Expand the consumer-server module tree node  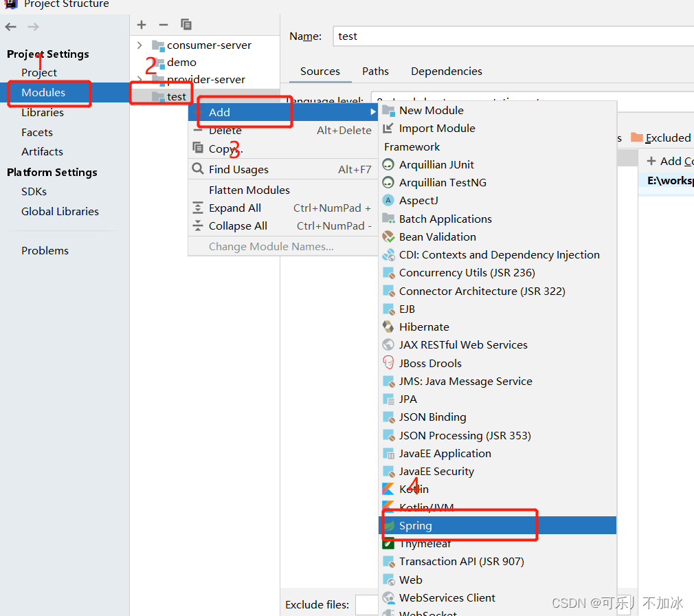coord(139,45)
